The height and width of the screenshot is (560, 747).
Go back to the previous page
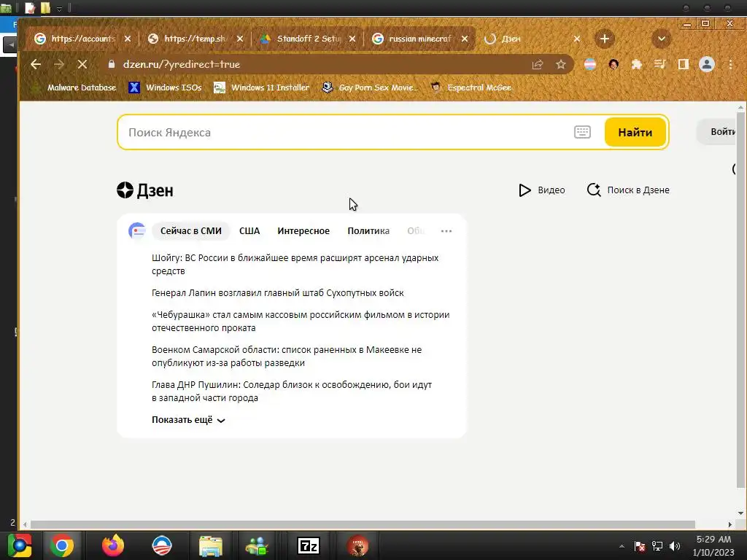pyautogui.click(x=36, y=64)
